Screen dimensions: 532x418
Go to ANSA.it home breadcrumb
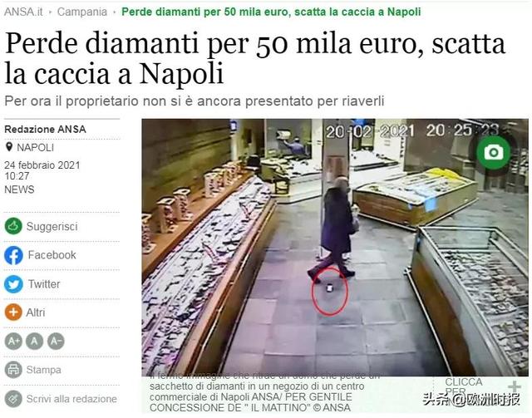tap(23, 12)
